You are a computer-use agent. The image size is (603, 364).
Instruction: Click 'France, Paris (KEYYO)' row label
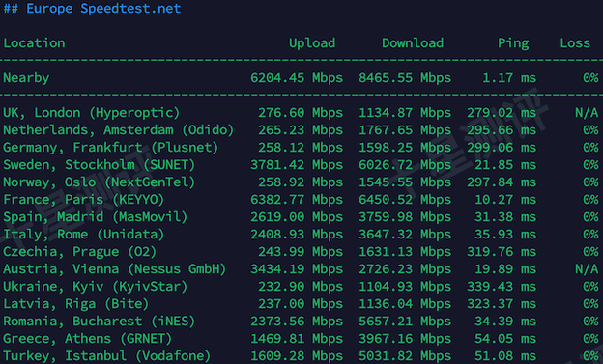pyautogui.click(x=84, y=200)
